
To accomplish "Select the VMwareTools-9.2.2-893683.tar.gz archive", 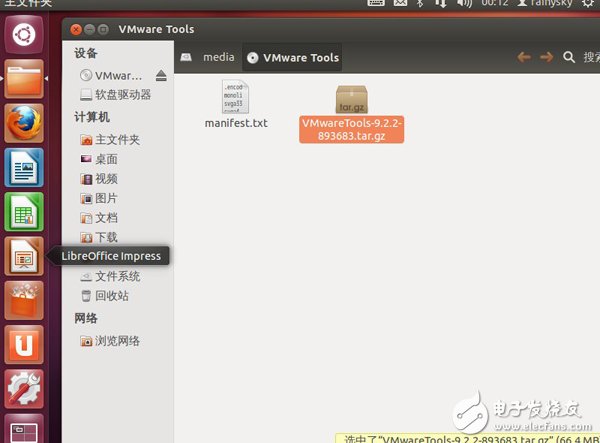I will point(351,114).
